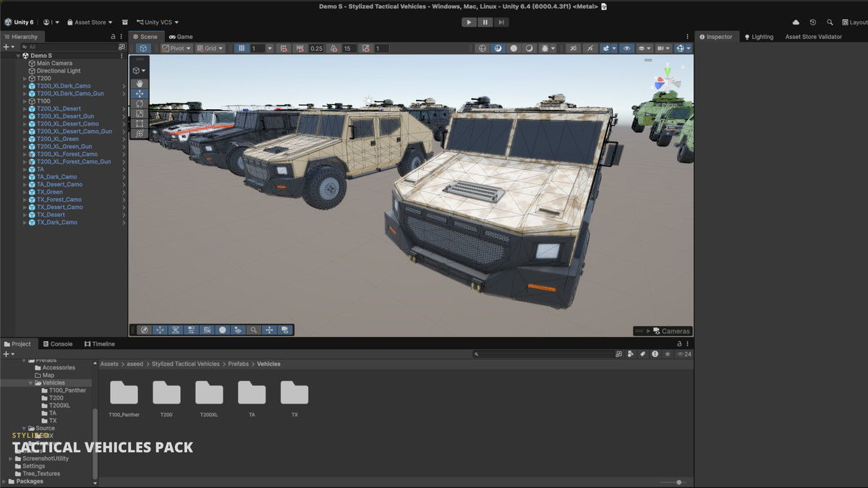
Task: Select the Hand (View) tool
Action: click(140, 83)
